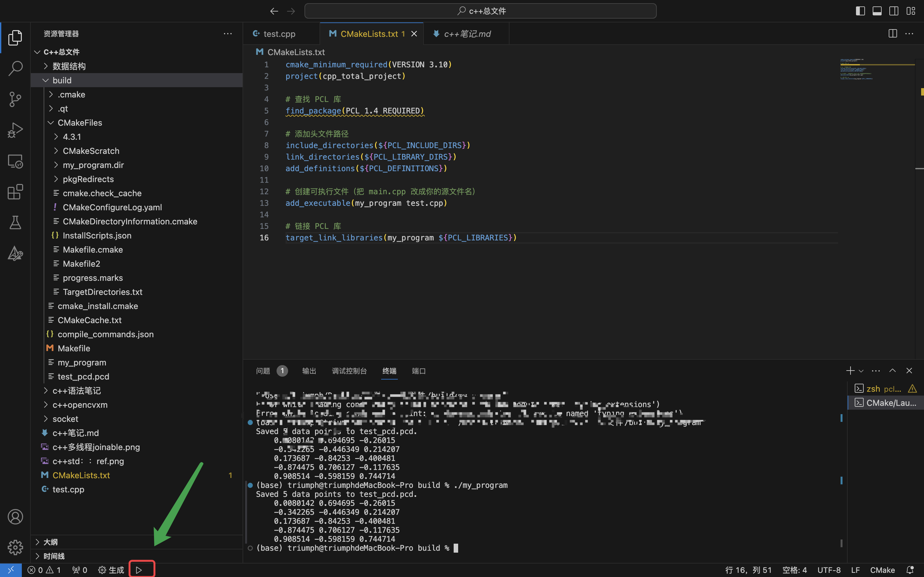
Task: Click the CMake launch play button in status bar
Action: (x=139, y=570)
